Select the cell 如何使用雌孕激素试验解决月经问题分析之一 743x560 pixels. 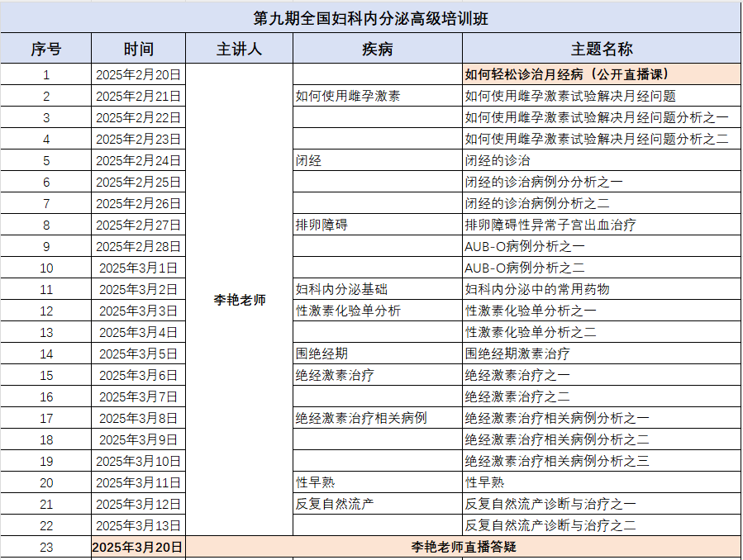[x=602, y=117]
